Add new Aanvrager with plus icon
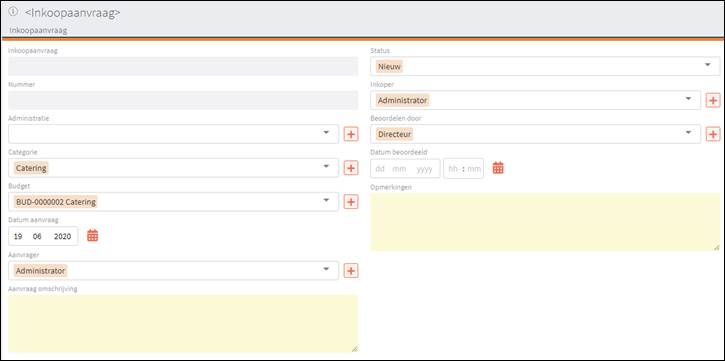Image resolution: width=725 pixels, height=361 pixels. pyautogui.click(x=351, y=271)
